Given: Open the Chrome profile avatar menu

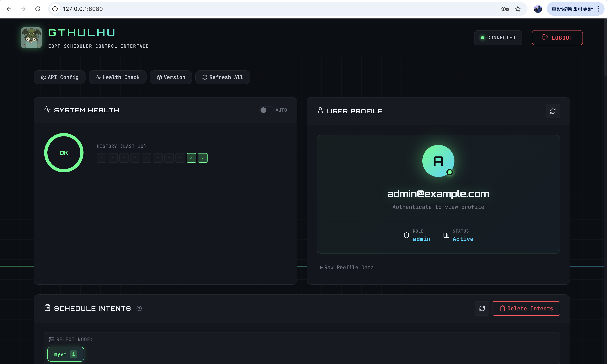Looking at the screenshot, I should coord(538,9).
